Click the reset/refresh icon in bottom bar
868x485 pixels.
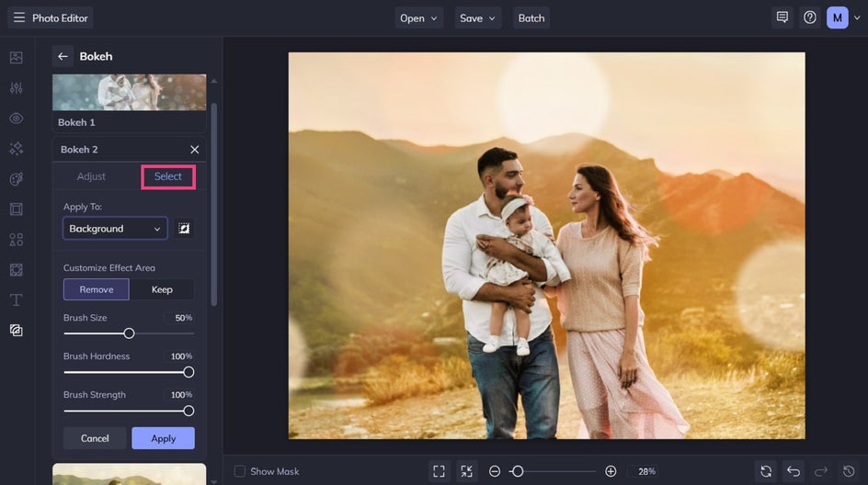[766, 471]
